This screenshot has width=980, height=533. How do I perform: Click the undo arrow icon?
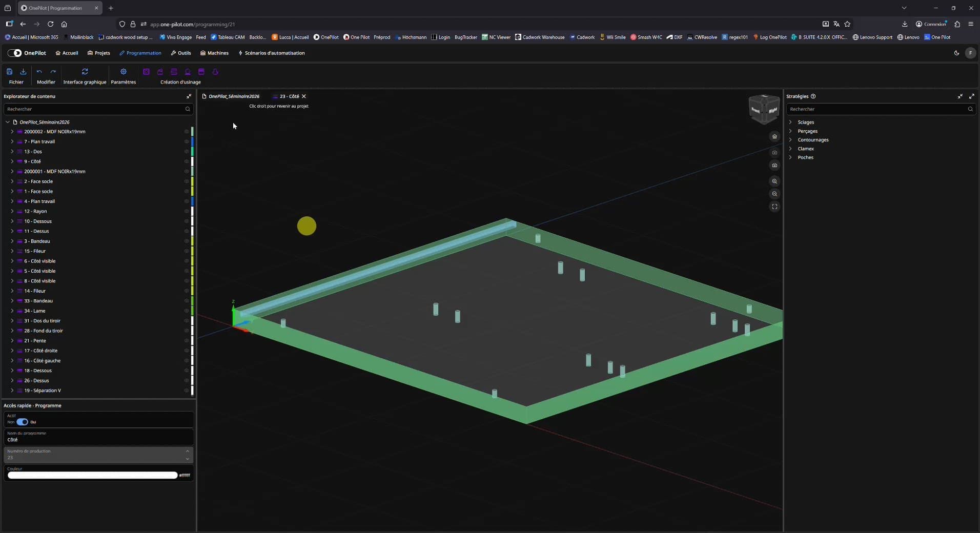click(39, 72)
